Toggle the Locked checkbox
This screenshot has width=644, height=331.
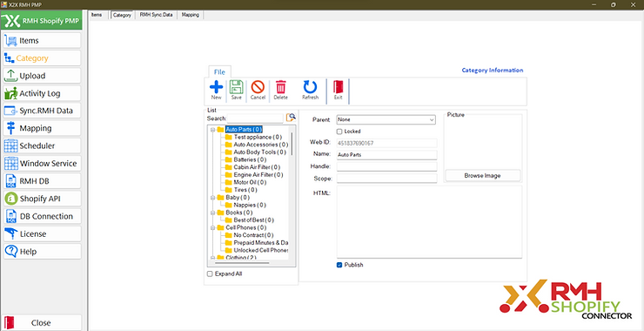[x=339, y=132]
